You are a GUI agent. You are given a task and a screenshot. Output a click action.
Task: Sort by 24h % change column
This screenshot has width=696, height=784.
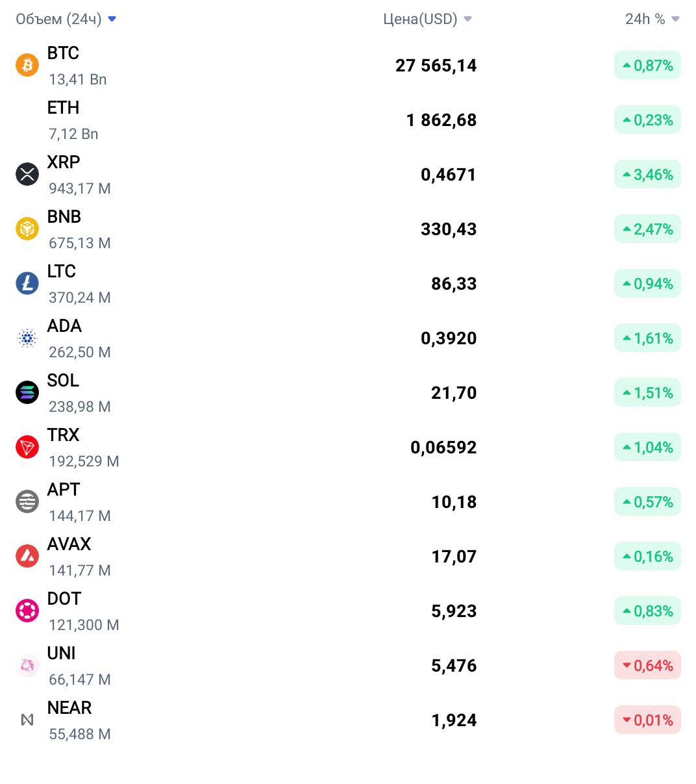pos(652,19)
